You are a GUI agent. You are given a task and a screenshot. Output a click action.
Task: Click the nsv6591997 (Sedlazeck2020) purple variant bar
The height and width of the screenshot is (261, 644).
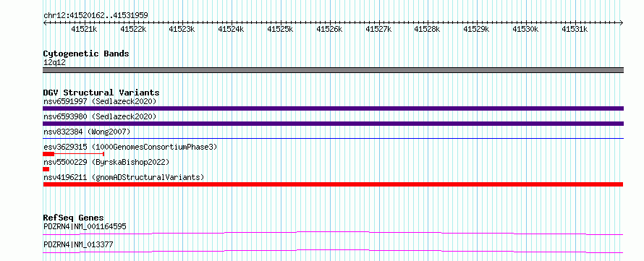click(x=333, y=108)
